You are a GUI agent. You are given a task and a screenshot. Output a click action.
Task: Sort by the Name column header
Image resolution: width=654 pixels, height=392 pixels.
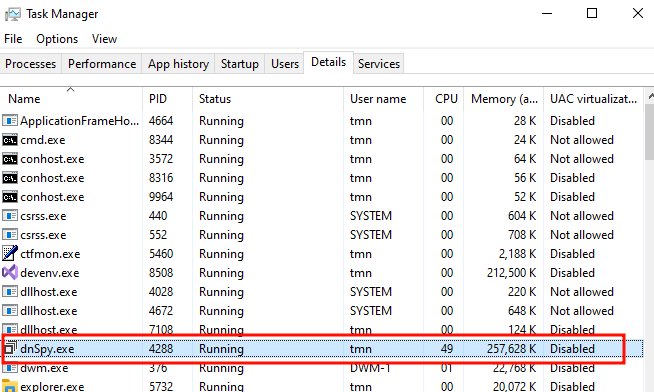(71, 99)
